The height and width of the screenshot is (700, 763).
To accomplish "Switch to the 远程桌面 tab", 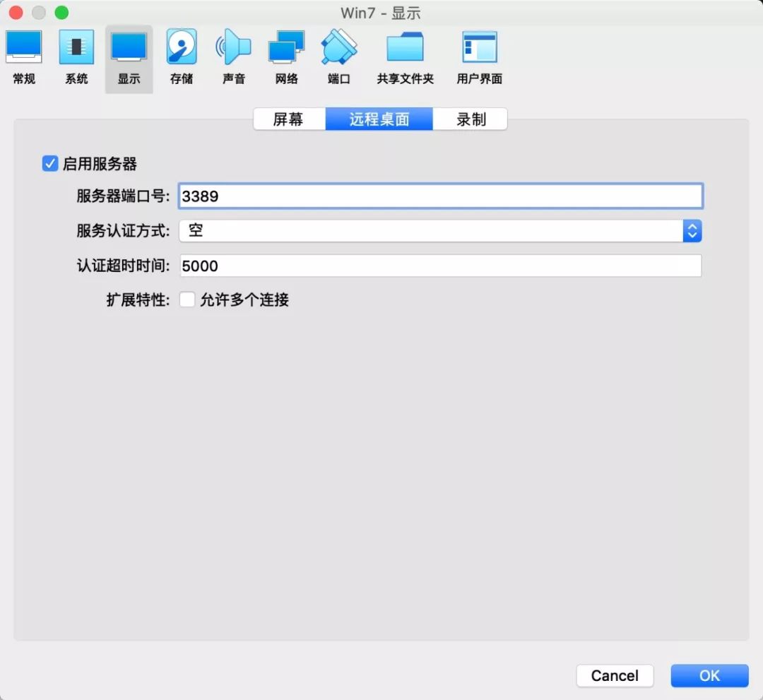I will tap(379, 119).
